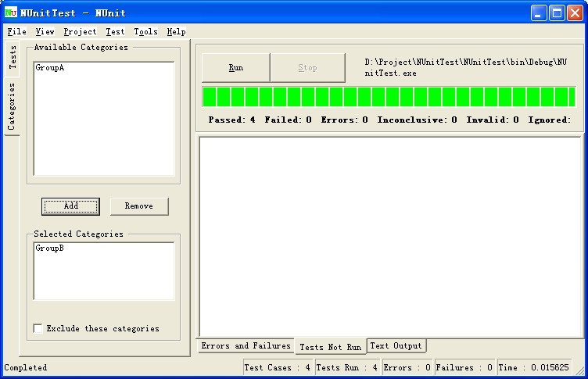Maximize the NUnit window

[x=558, y=13]
